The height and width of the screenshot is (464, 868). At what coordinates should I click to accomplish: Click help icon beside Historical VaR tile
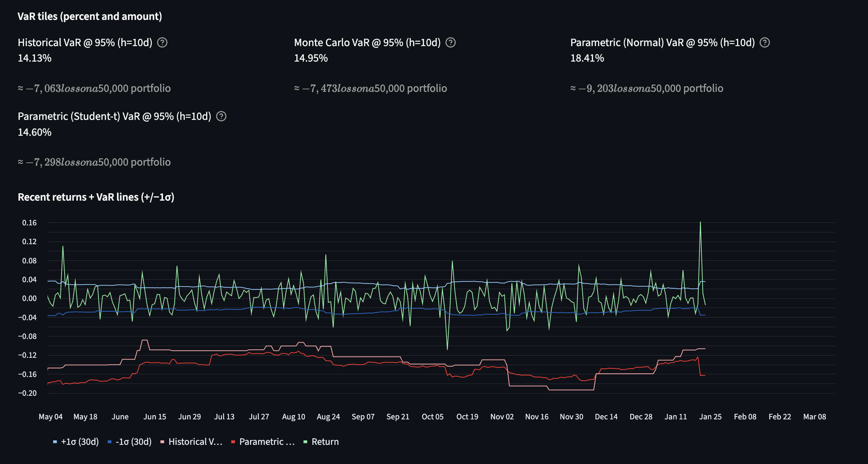pyautogui.click(x=162, y=43)
